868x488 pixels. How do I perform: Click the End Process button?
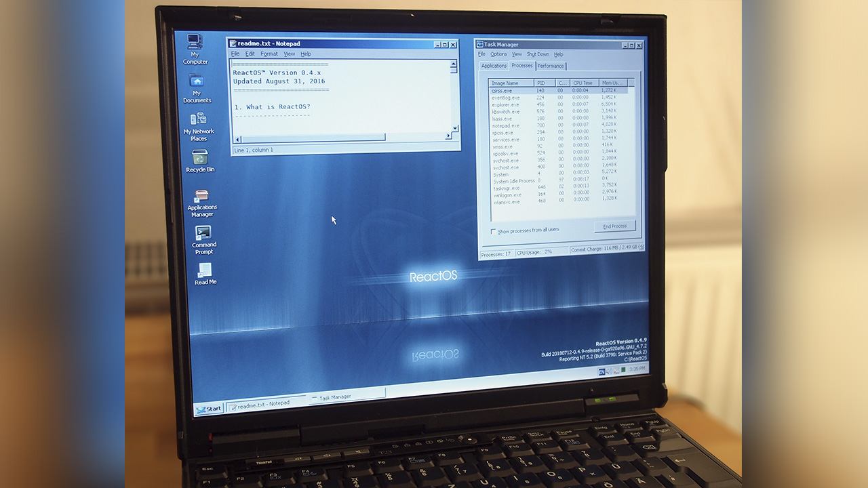[615, 226]
